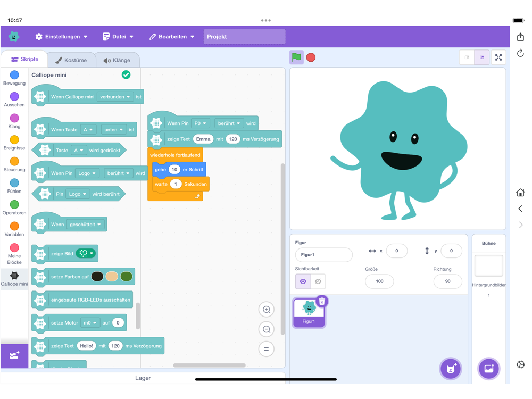Open the Bearbeiten menu
Viewport: 532px width, 399px height.
(172, 37)
